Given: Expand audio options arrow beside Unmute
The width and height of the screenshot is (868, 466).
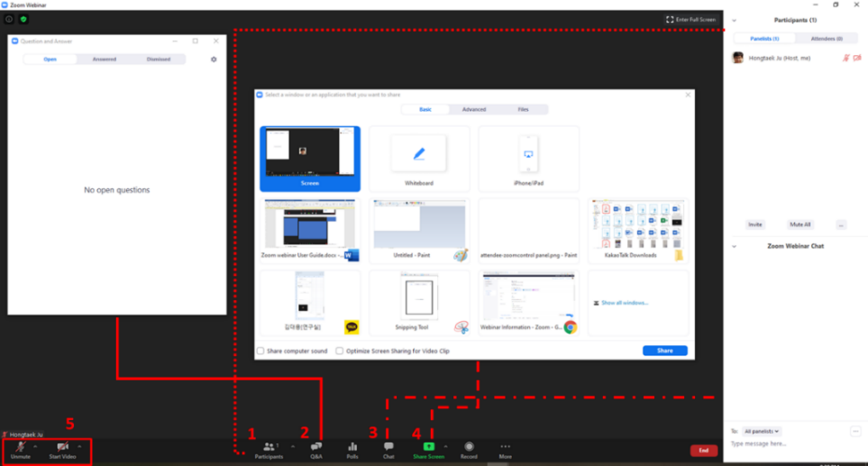Looking at the screenshot, I should point(35,447).
